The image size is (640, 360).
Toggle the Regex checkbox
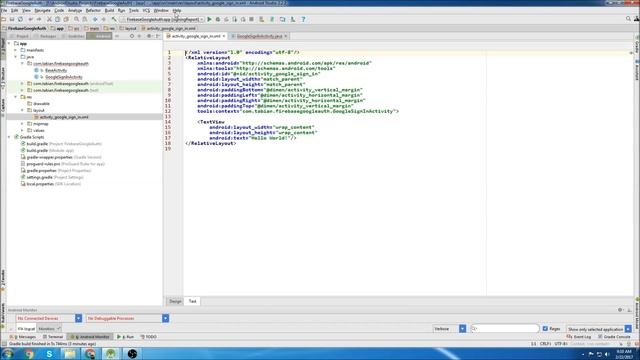point(545,329)
